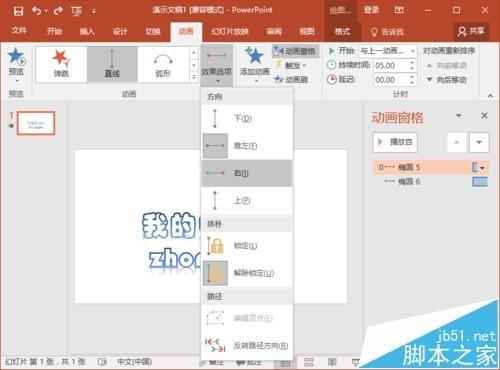Select 锁定(L) locked origin option

(x=247, y=246)
